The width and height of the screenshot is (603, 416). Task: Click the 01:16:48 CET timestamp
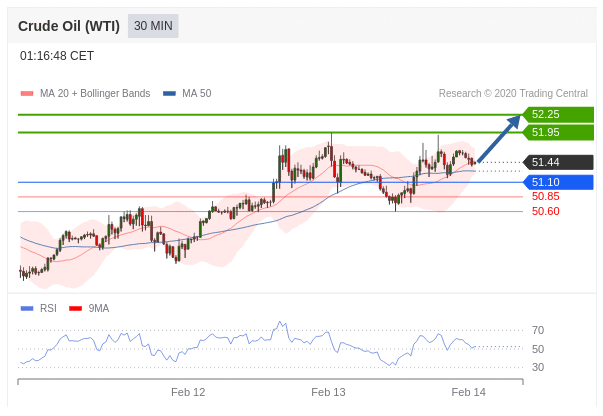pos(57,56)
